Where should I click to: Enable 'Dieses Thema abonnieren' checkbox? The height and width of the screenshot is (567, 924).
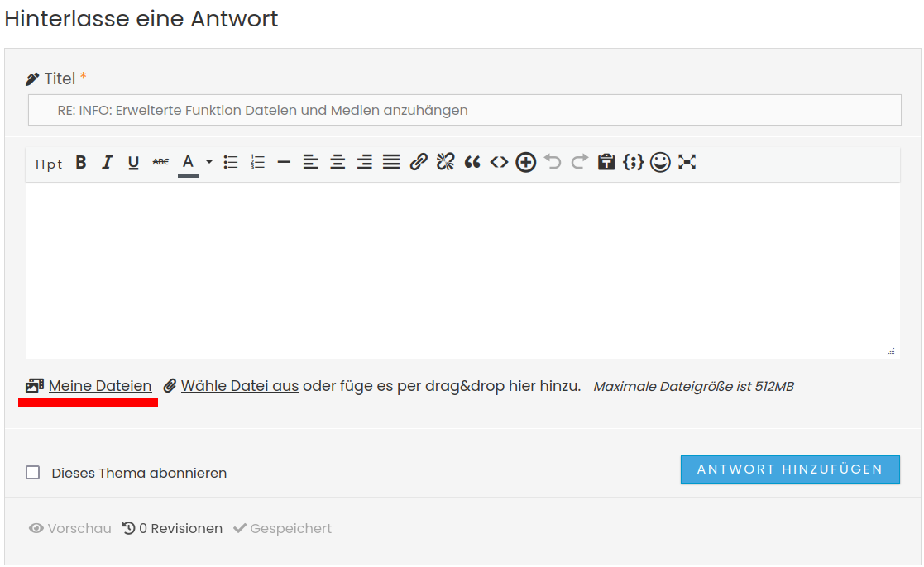coord(33,473)
